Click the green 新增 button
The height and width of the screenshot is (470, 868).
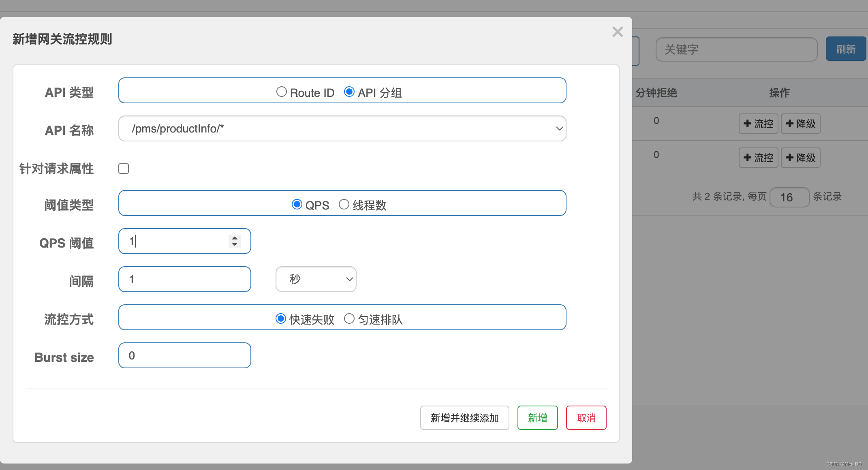(538, 418)
